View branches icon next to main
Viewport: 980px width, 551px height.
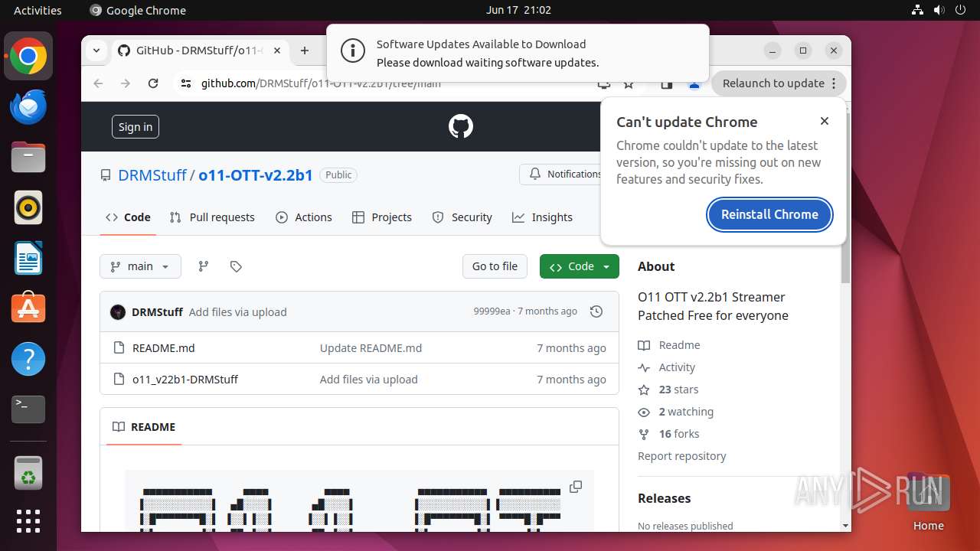(204, 266)
